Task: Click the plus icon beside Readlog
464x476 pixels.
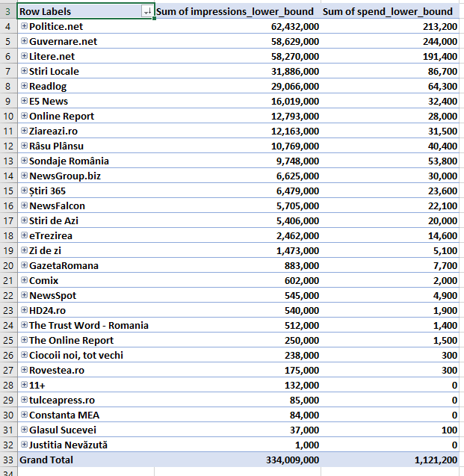Action: point(24,86)
